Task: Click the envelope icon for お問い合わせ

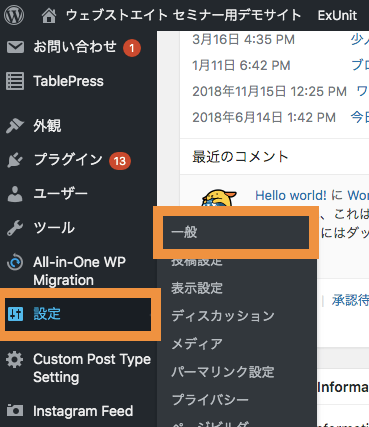Action: [15, 47]
